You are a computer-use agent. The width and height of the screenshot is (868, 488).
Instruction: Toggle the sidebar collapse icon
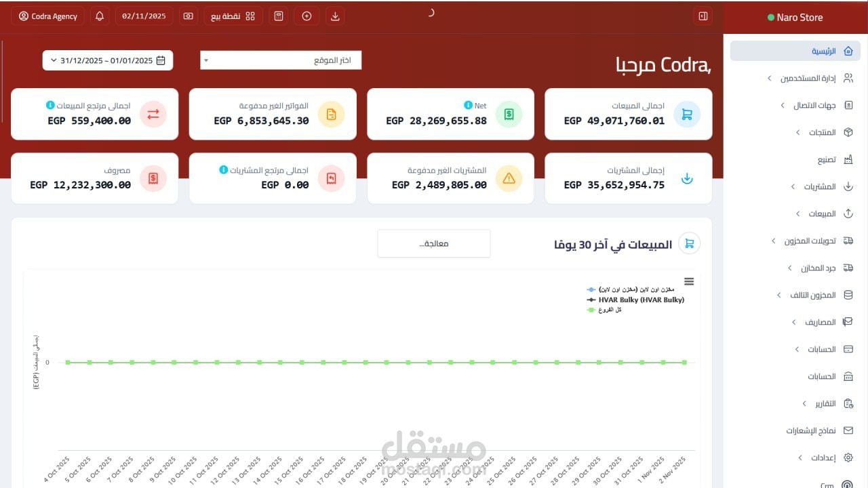(703, 16)
